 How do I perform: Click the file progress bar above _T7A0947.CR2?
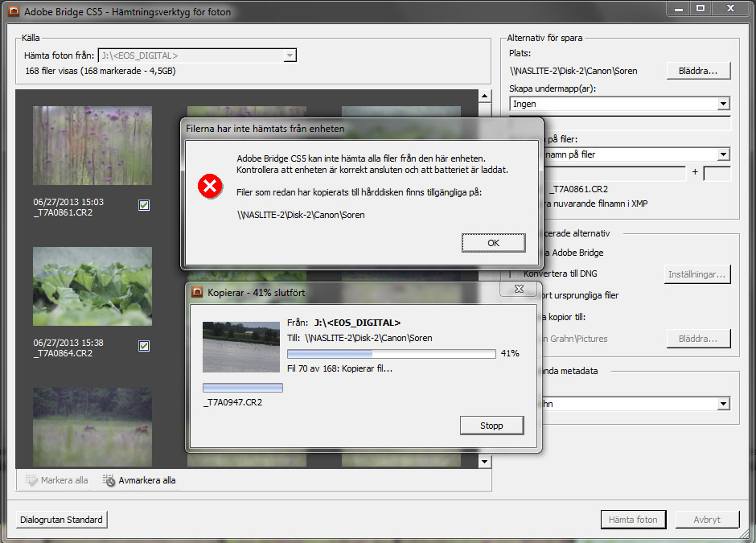(x=243, y=388)
